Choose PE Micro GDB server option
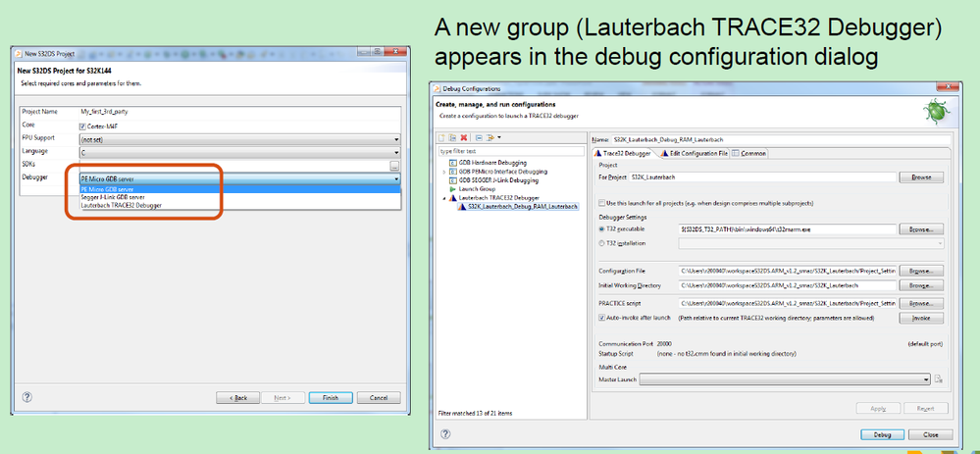Image resolution: width=980 pixels, height=454 pixels. click(240, 189)
